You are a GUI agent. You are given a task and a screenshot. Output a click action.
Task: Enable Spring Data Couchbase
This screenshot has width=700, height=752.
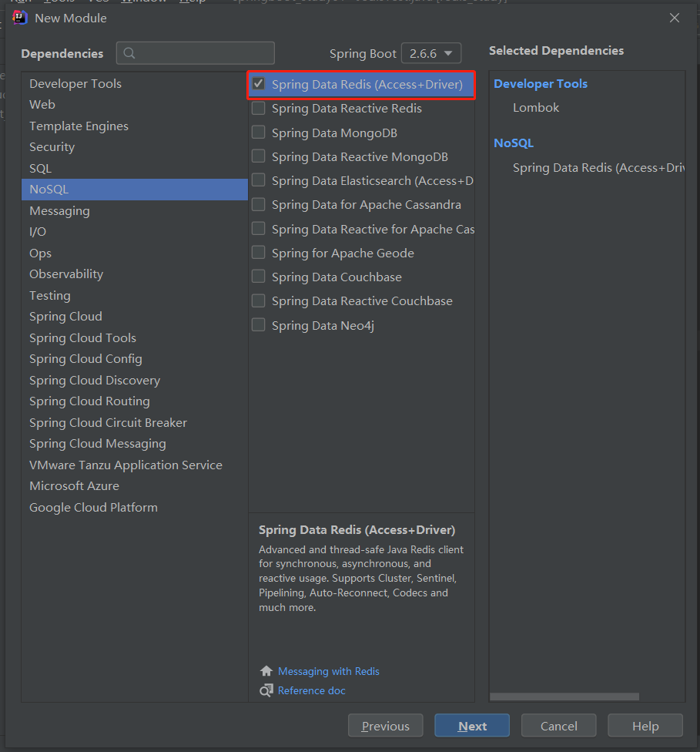click(259, 277)
